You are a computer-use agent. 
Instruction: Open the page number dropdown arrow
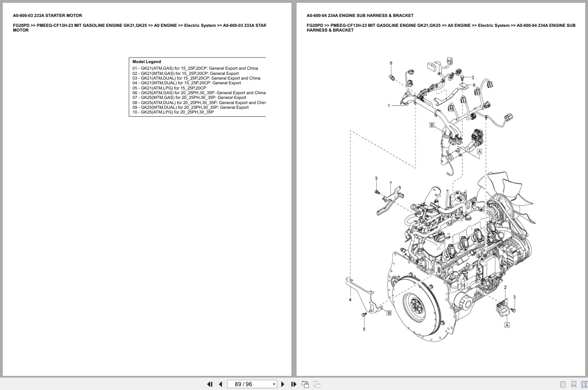pos(274,384)
